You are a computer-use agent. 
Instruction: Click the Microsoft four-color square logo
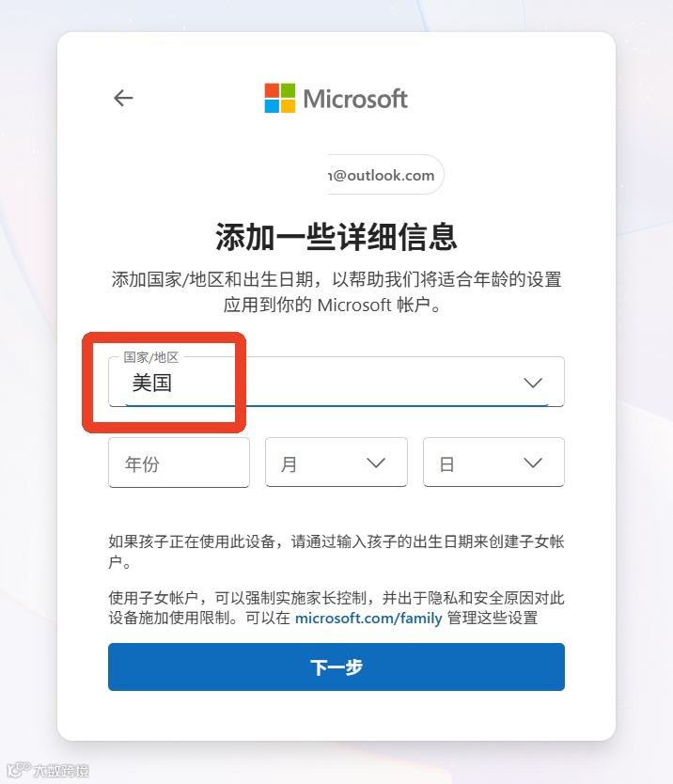pos(280,98)
